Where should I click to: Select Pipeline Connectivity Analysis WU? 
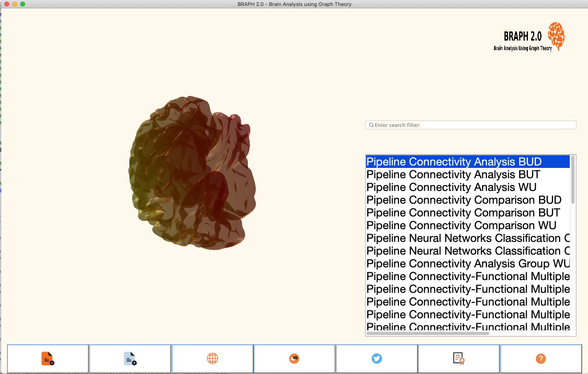point(451,187)
